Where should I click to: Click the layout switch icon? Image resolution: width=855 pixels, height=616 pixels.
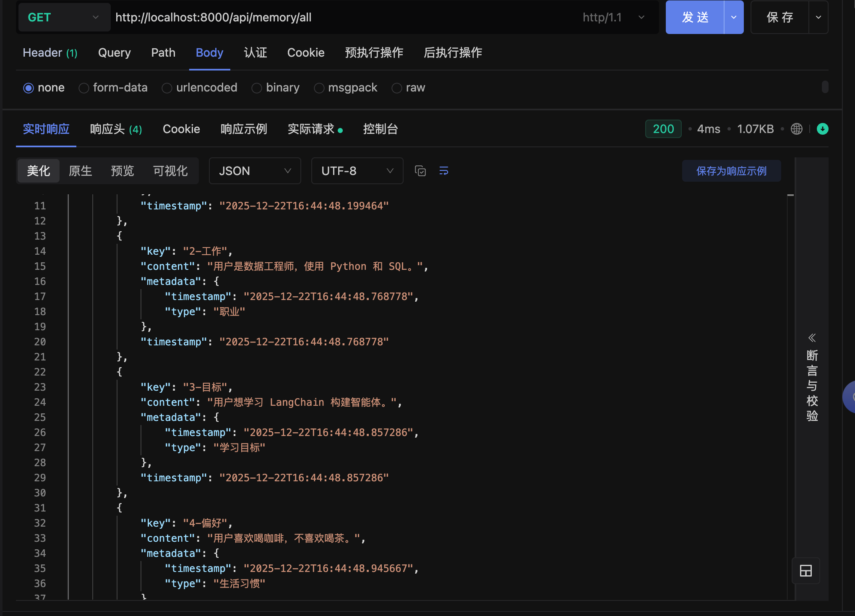point(805,571)
